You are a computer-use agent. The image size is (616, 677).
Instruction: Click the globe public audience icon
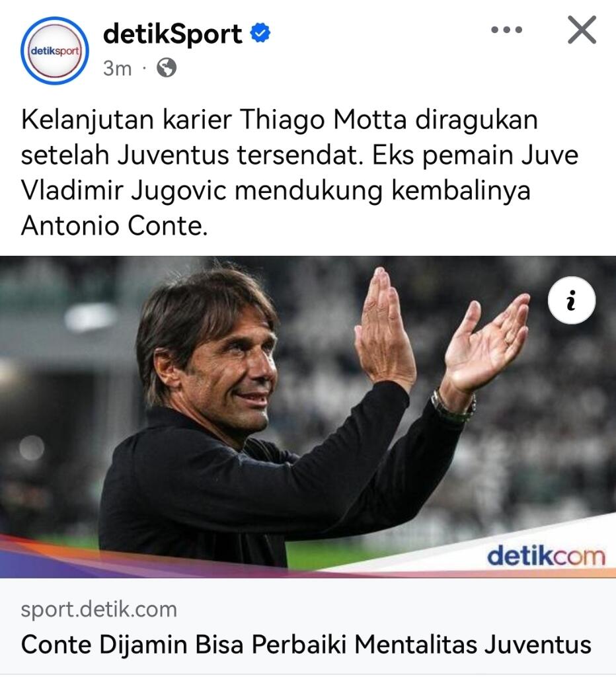pos(167,68)
